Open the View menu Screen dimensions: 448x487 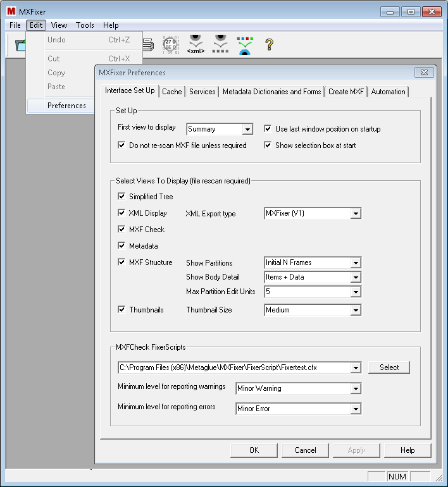tap(59, 25)
